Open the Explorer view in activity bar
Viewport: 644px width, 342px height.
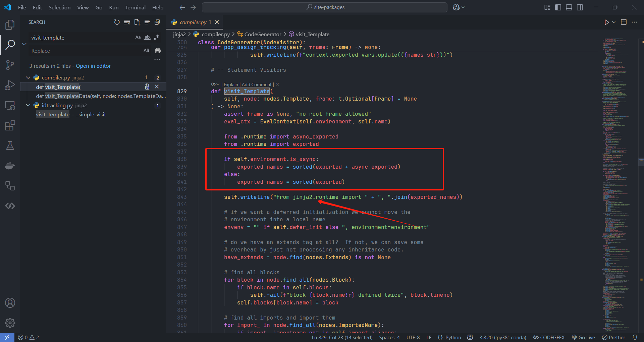(10, 24)
